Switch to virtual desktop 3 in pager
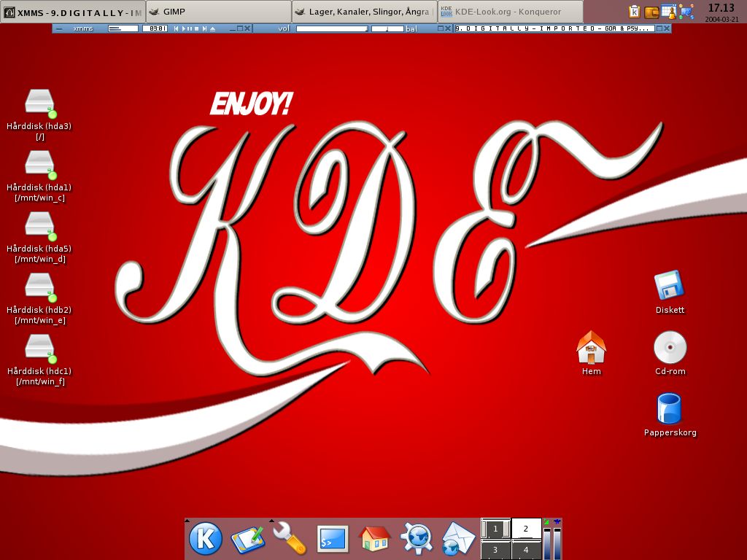747x560 pixels. (495, 550)
